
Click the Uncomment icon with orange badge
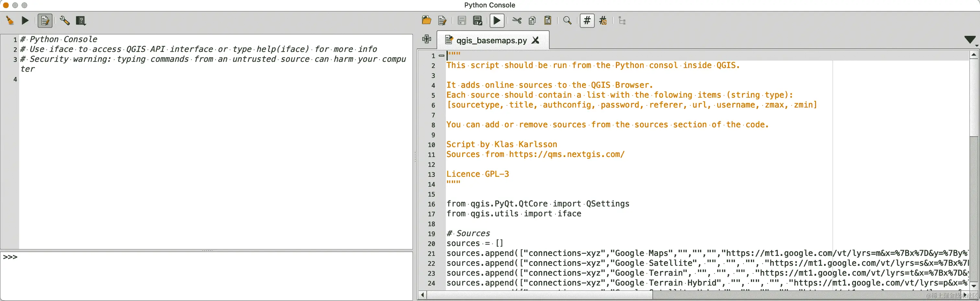coord(603,20)
